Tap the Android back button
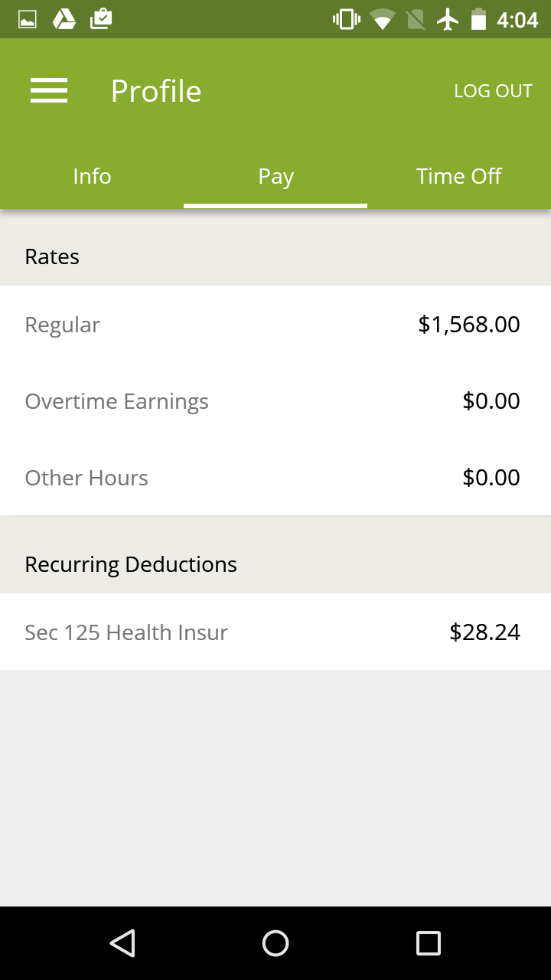This screenshot has height=980, width=551. (122, 942)
